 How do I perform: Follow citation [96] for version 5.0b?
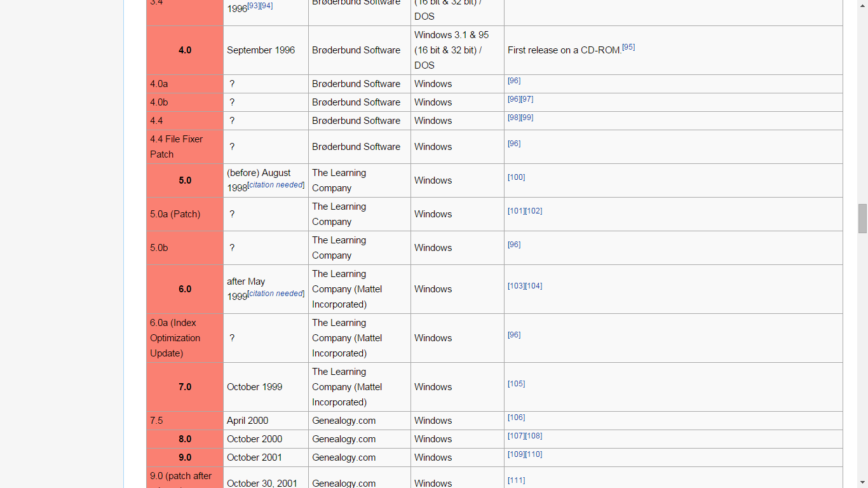[514, 244]
